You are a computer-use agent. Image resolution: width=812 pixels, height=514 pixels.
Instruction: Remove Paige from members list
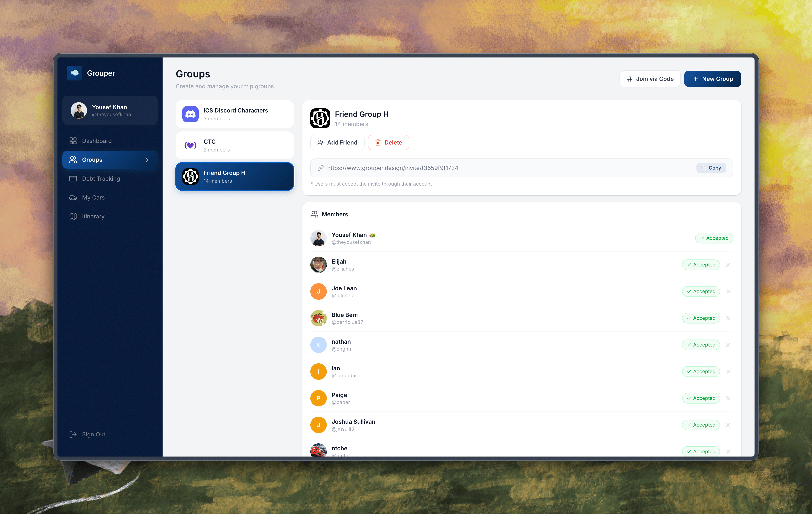click(728, 398)
